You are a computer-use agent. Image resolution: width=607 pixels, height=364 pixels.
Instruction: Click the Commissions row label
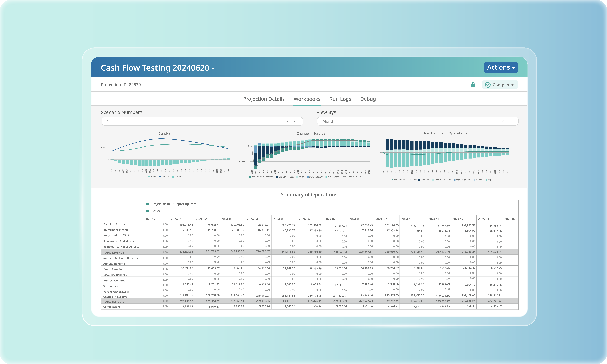tap(112, 307)
